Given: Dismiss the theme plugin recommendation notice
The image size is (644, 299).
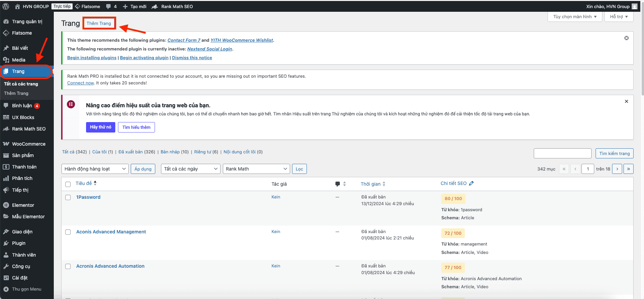Looking at the screenshot, I should coord(627,38).
